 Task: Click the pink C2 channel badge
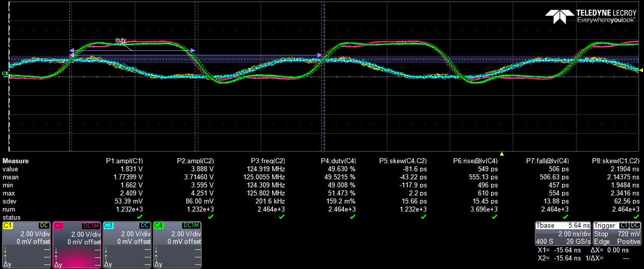(x=58, y=226)
